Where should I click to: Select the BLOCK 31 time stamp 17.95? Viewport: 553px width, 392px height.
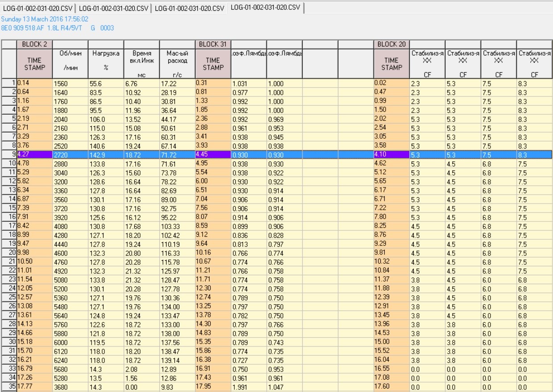[x=213, y=387]
